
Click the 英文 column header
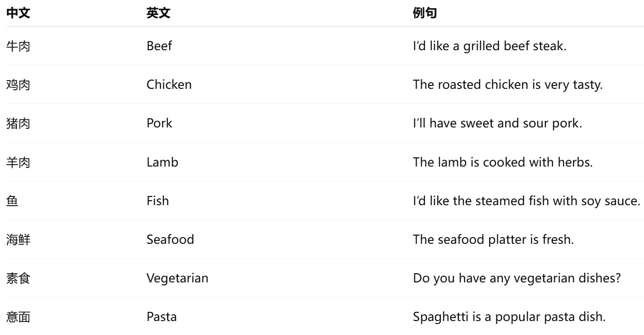(x=159, y=14)
